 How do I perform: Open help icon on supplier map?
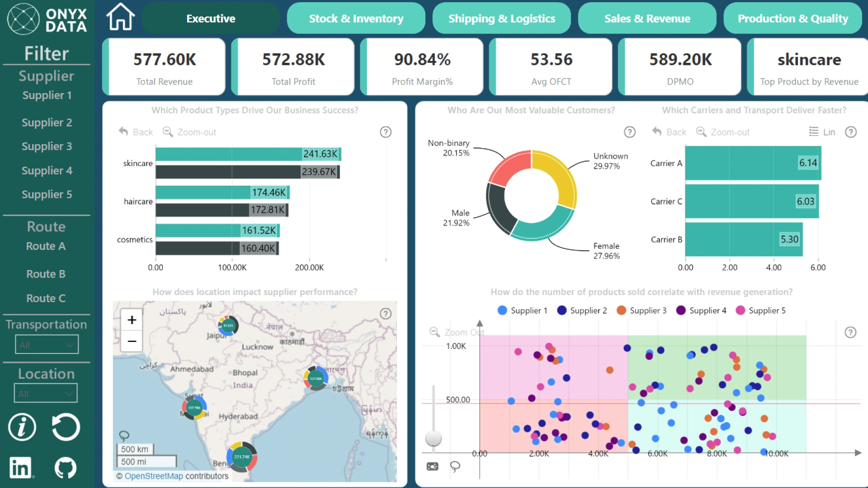386,314
